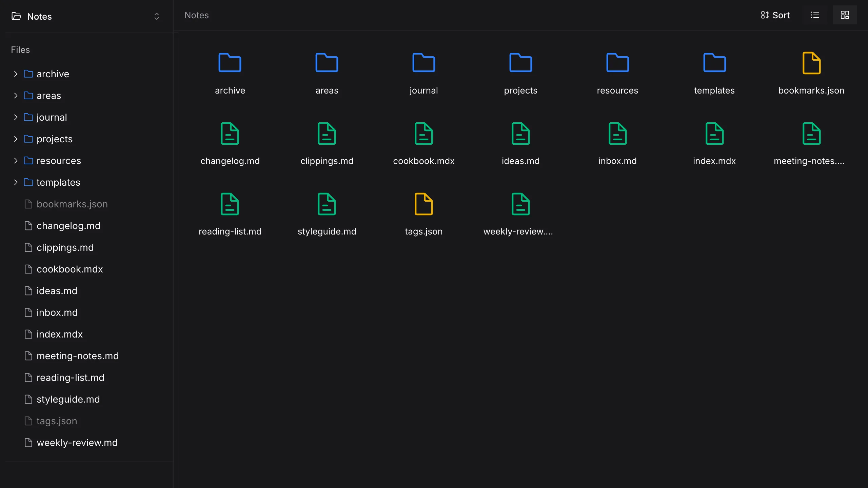
Task: Expand the resources folder in sidebar
Action: click(16, 161)
